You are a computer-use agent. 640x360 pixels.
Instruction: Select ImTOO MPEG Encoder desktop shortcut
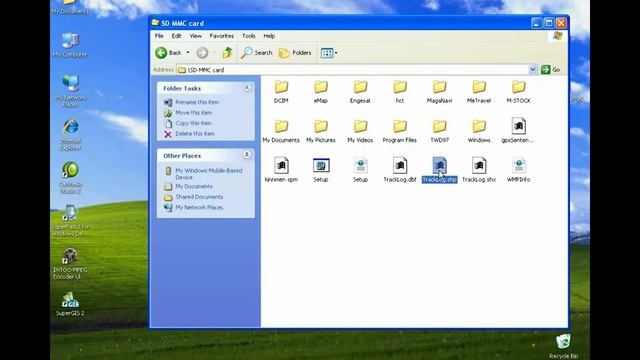[x=70, y=264]
